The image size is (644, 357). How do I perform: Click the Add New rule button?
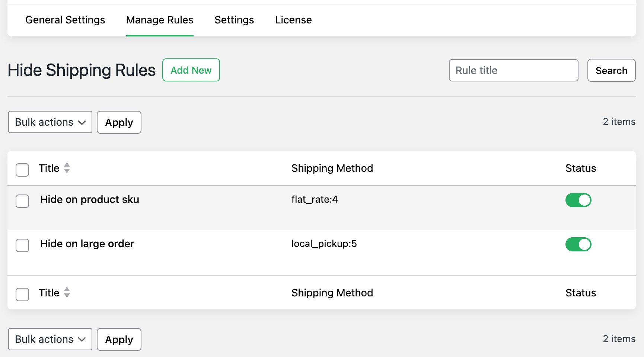coord(191,70)
